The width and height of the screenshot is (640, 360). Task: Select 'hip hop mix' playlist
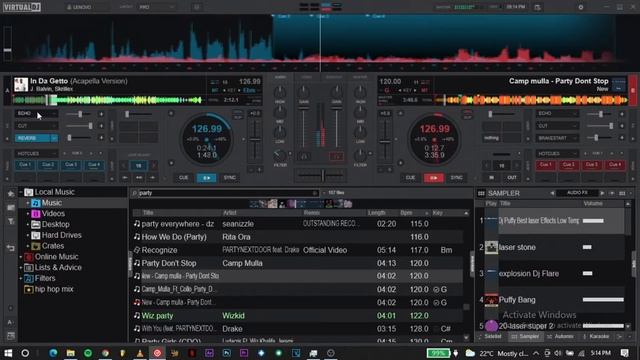(x=54, y=289)
